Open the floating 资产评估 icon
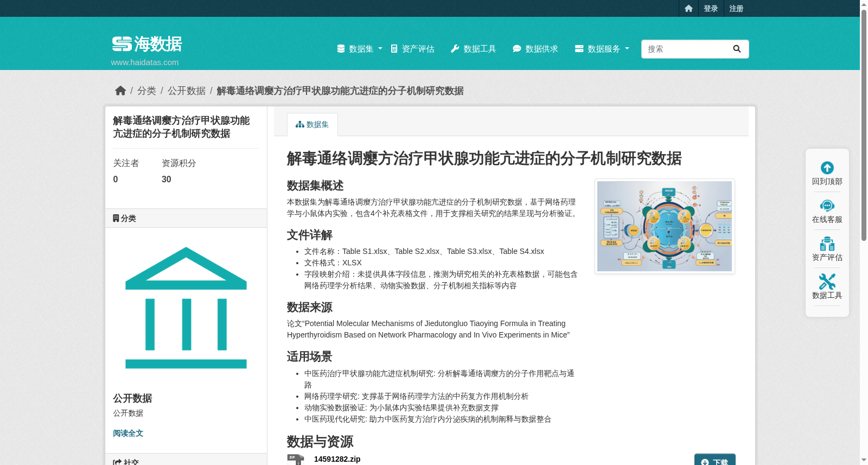 click(827, 244)
